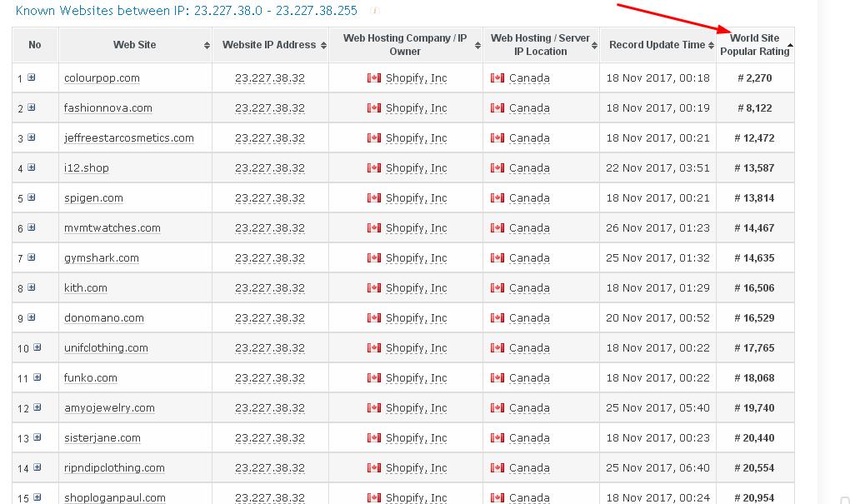
Task: Click the small icon after the IP range heading
Action: 375,11
